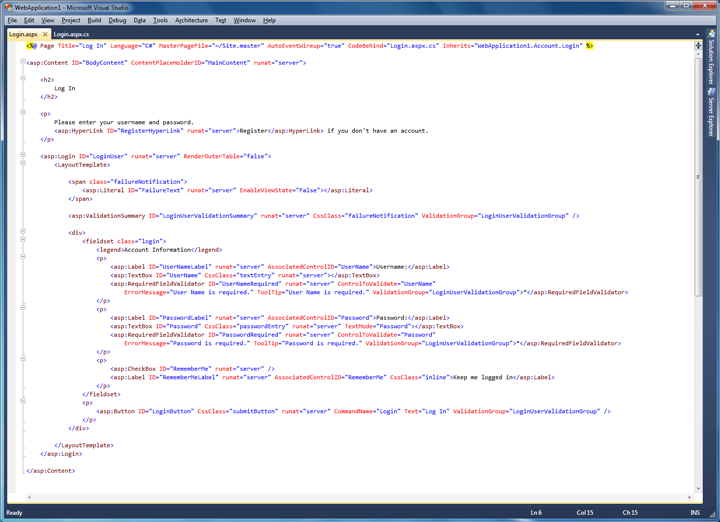Click the vertical scrollbar up arrow
The image size is (720, 522).
(x=698, y=54)
